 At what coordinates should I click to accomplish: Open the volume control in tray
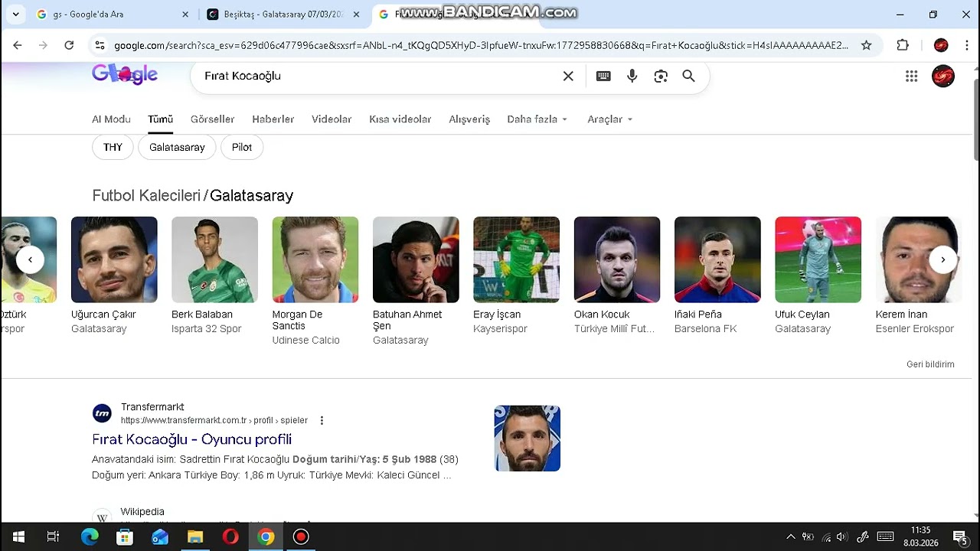pyautogui.click(x=842, y=536)
